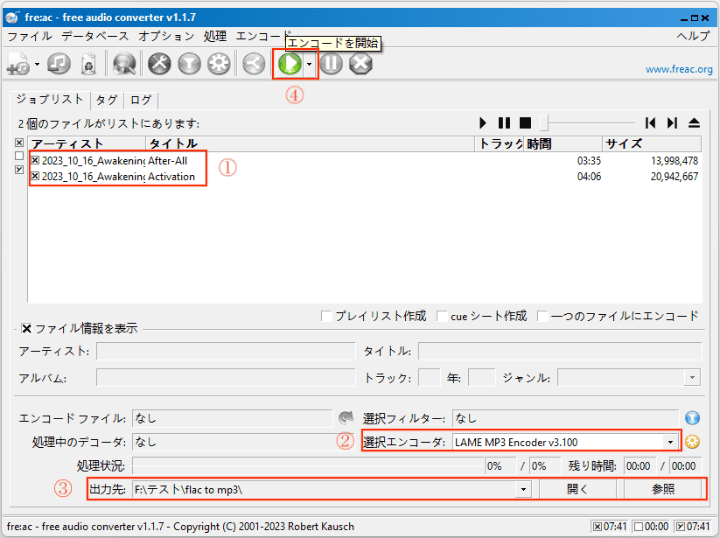Start encoding with the green play icon

tap(290, 64)
